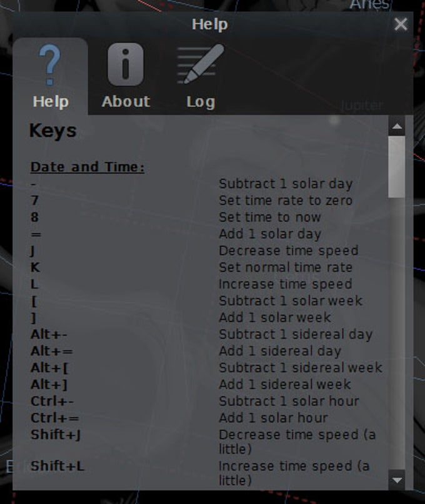
Task: Select the Log pencil icon
Action: [x=200, y=64]
